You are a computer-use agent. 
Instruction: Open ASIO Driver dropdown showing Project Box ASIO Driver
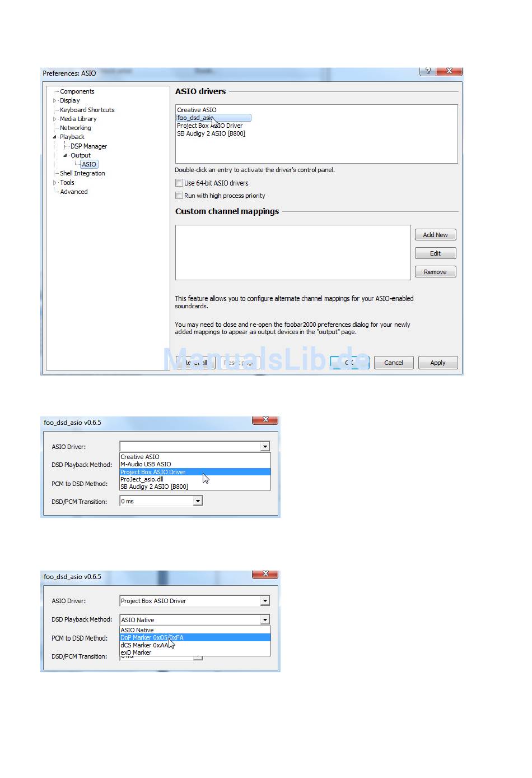[x=265, y=601]
